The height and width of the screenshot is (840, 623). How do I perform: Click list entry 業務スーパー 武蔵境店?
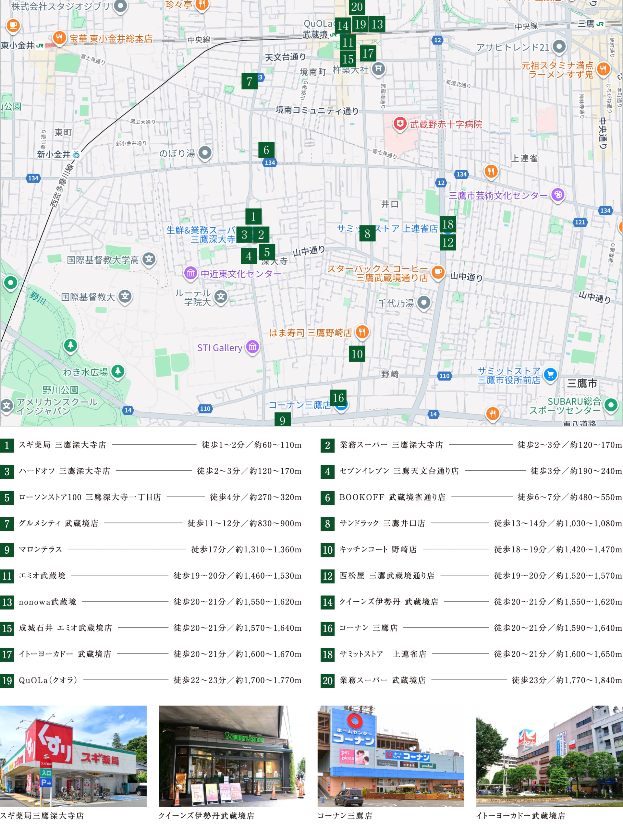(471, 680)
